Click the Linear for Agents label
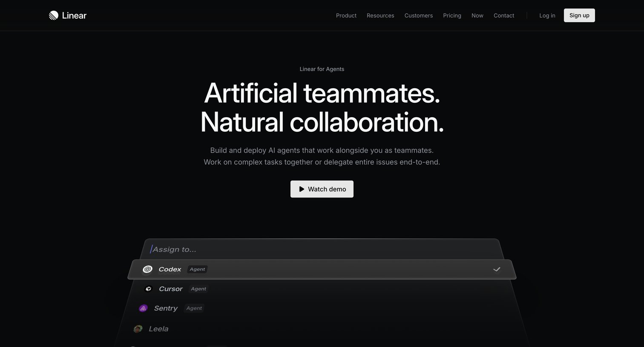The width and height of the screenshot is (644, 347). (322, 69)
